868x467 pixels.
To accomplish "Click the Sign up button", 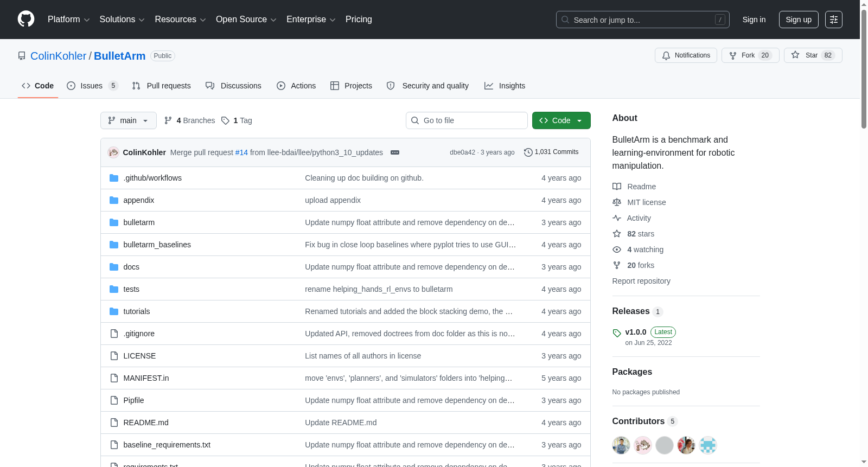I will click(x=799, y=20).
